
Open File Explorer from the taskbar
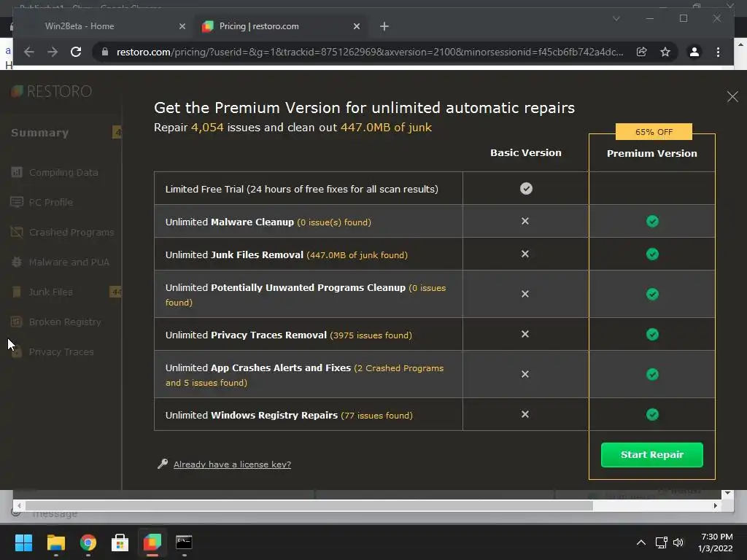[x=55, y=542]
